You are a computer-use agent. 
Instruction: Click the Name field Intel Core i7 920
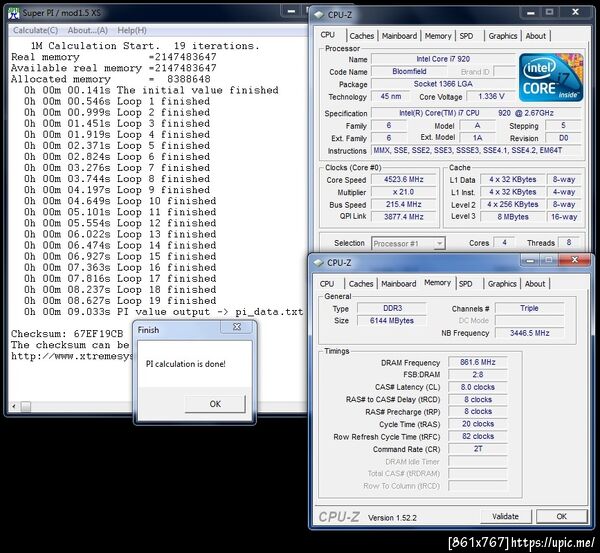point(443,59)
